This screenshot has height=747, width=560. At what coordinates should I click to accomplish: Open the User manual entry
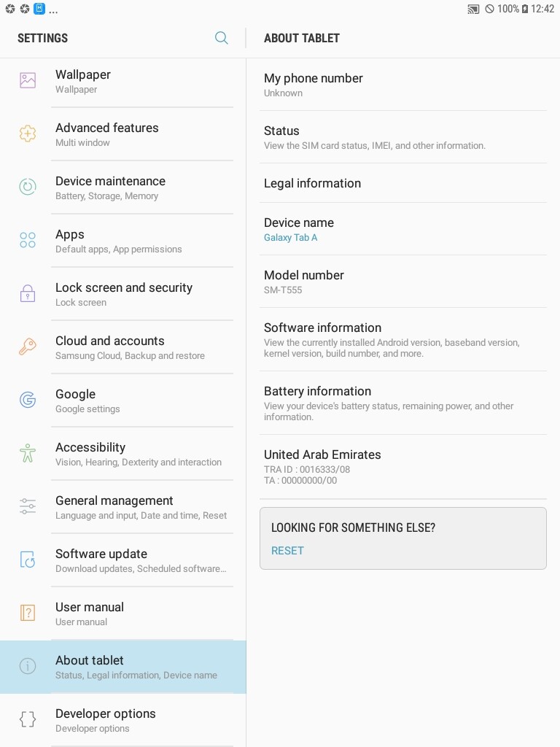point(122,614)
